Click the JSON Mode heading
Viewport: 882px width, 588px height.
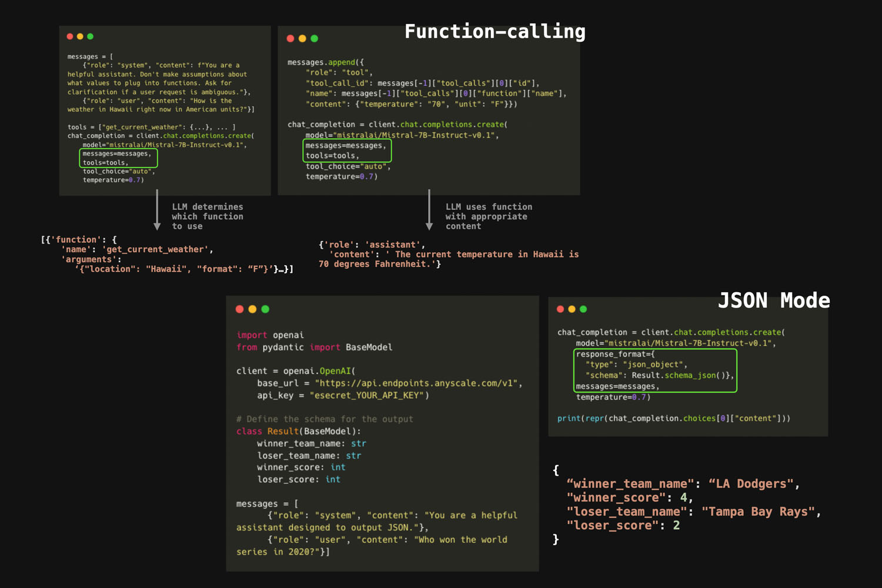point(774,300)
